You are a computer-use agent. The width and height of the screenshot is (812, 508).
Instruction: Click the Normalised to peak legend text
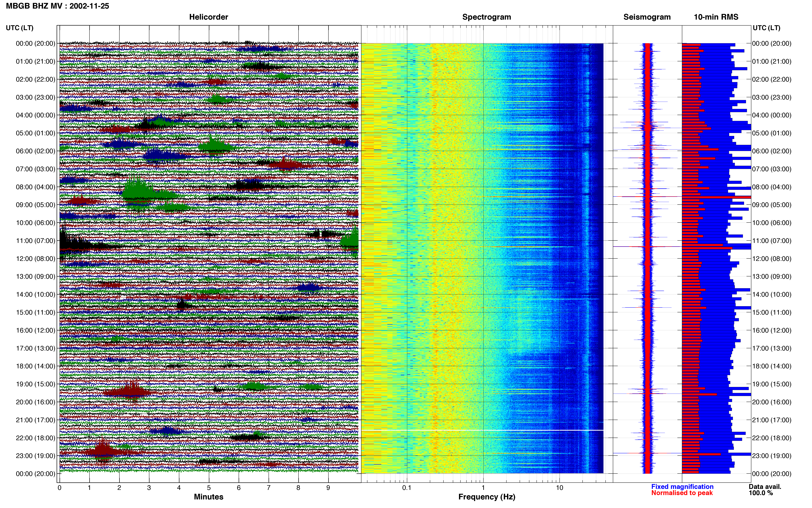(682, 493)
